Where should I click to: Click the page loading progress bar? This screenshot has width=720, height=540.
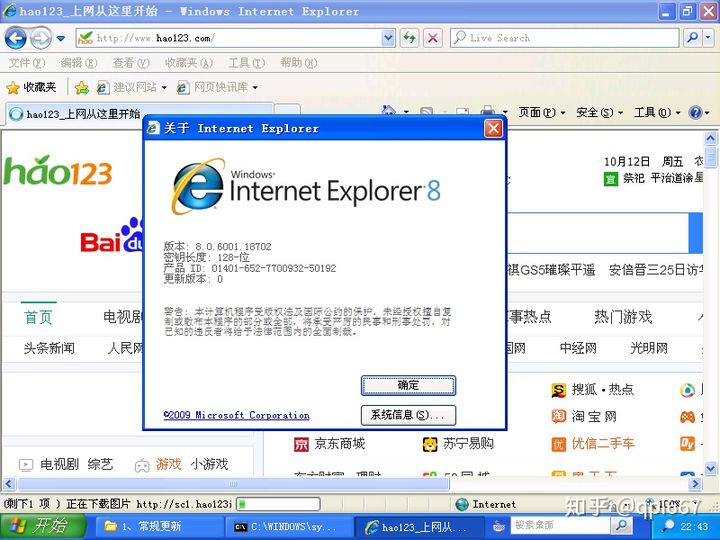tap(278, 505)
